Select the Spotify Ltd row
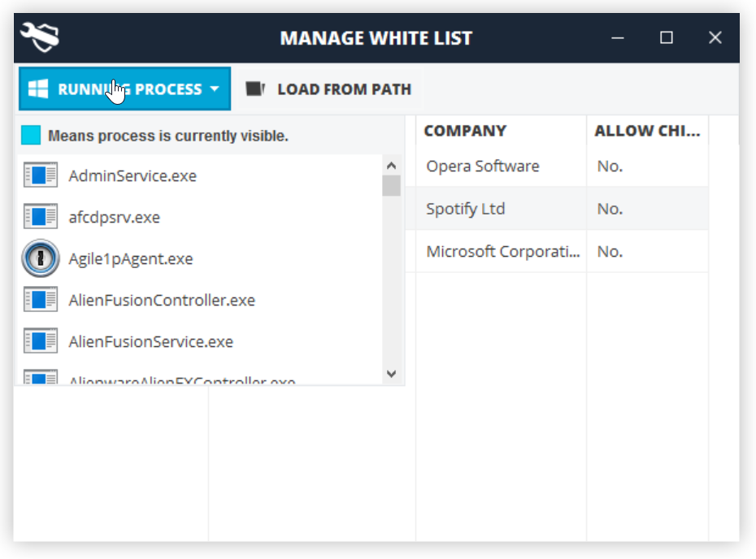Image resolution: width=756 pixels, height=559 pixels. pyautogui.click(x=466, y=209)
